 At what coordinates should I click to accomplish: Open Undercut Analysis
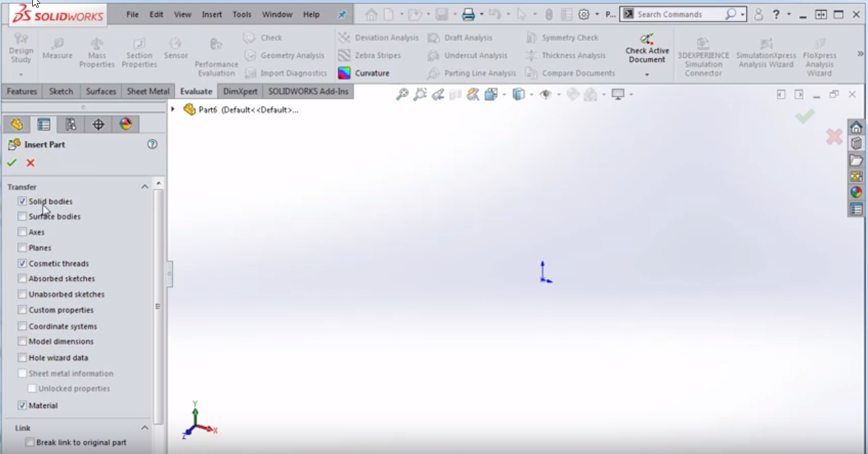point(468,55)
